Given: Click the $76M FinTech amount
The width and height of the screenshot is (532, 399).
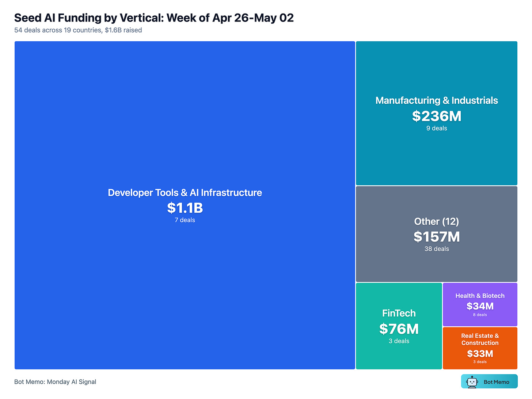Looking at the screenshot, I should coord(399,329).
